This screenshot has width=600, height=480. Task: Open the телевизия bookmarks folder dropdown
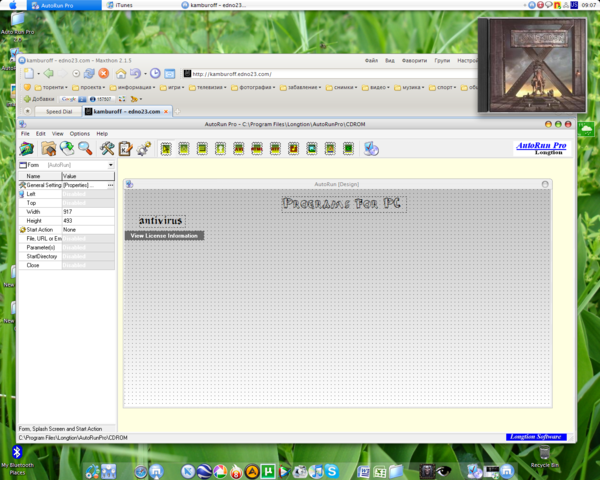[x=208, y=87]
